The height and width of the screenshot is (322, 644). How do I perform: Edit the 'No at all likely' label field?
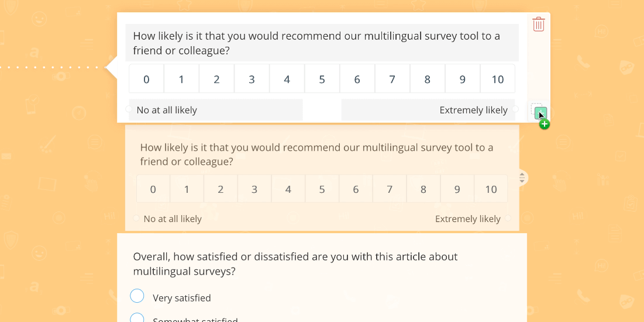(x=216, y=110)
